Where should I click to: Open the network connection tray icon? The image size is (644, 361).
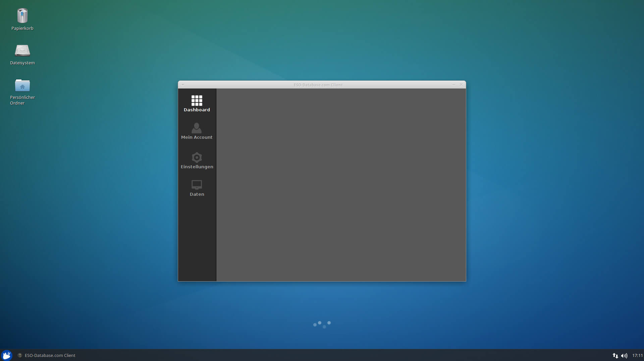point(615,356)
